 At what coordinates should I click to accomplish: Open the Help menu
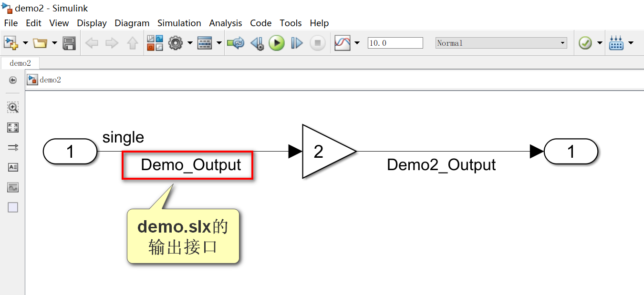pyautogui.click(x=319, y=23)
